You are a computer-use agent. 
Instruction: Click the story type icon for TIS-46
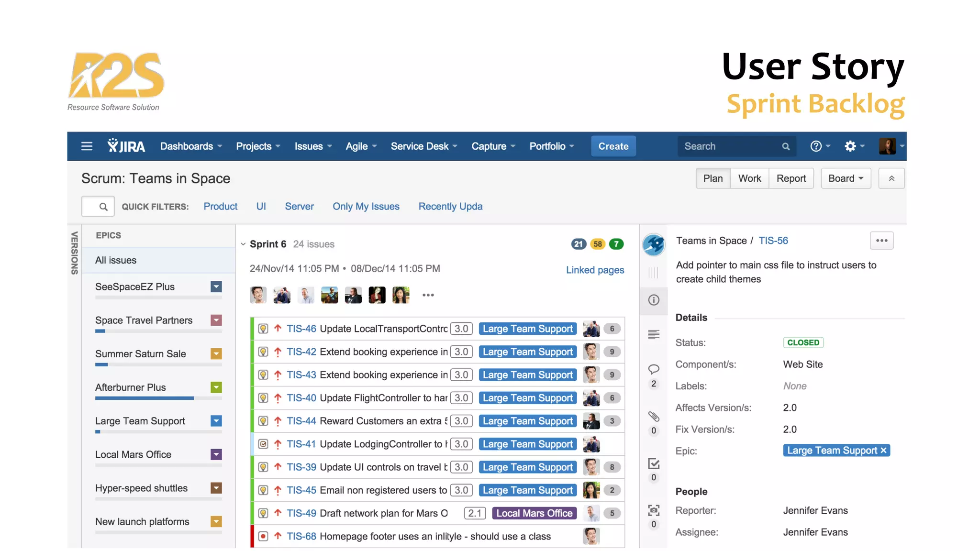[x=263, y=329]
